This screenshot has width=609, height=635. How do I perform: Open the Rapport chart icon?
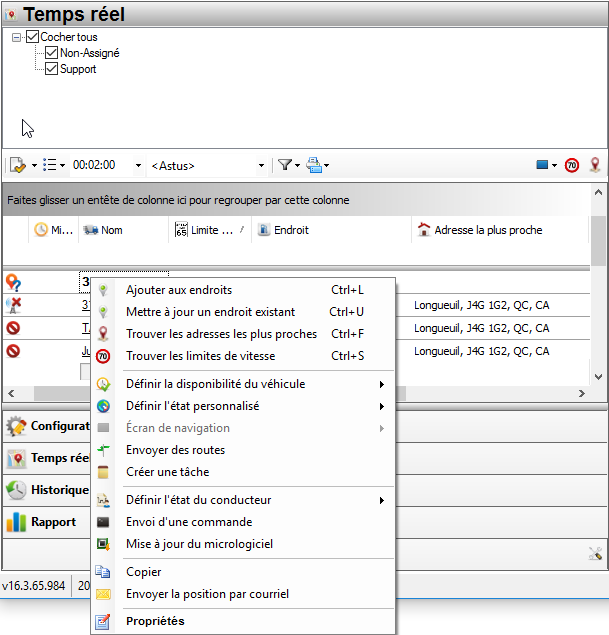[16, 522]
